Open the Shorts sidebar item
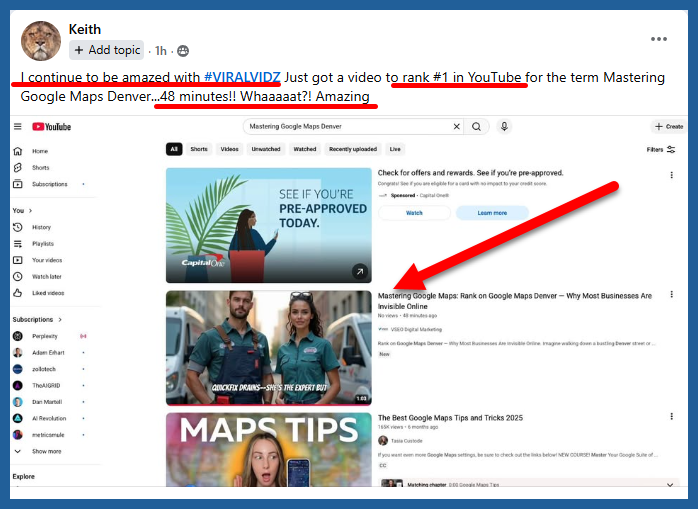698x509 pixels. (40, 168)
